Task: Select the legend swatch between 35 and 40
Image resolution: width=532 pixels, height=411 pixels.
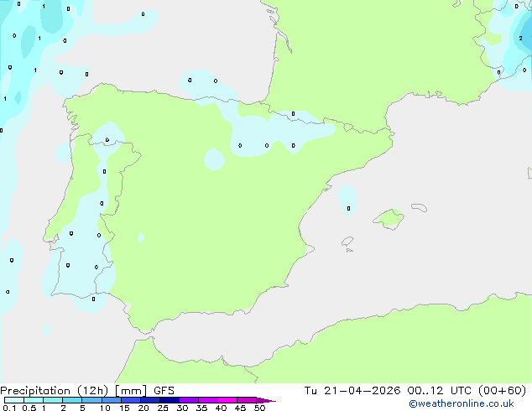Action: (x=208, y=400)
